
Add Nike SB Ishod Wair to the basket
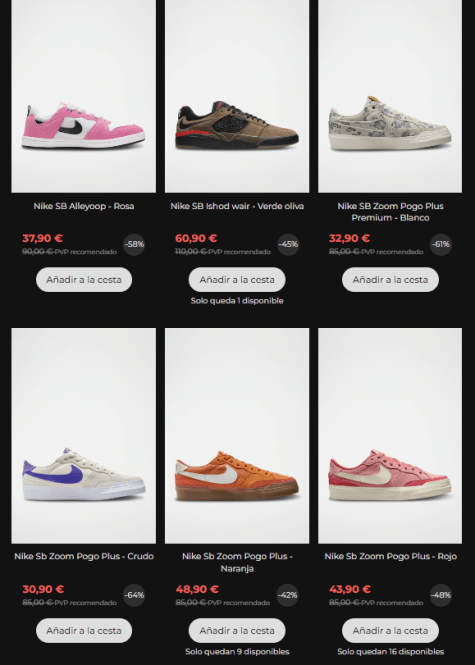click(237, 279)
